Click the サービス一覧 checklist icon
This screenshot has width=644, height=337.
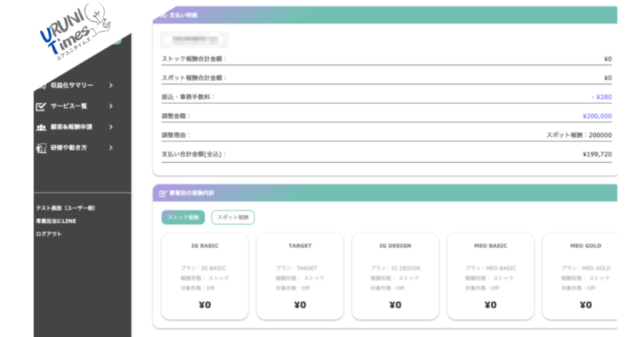pos(42,106)
